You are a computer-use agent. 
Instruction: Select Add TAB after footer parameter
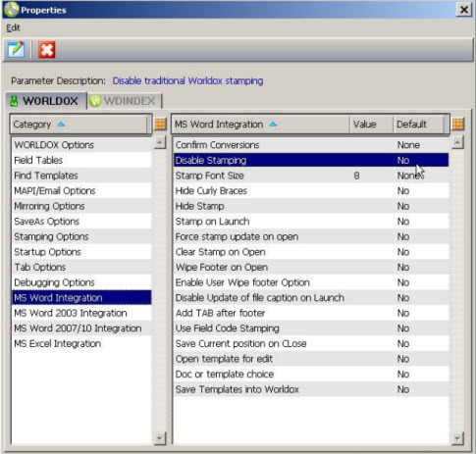tap(311, 313)
